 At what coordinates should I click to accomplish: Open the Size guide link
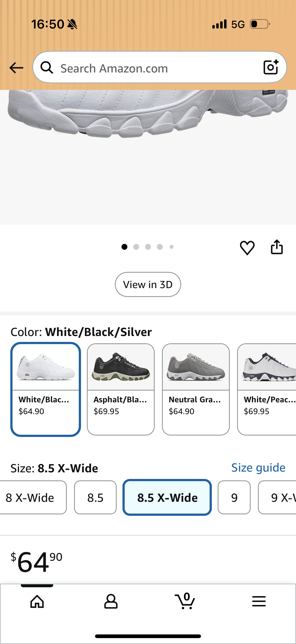pos(258,467)
